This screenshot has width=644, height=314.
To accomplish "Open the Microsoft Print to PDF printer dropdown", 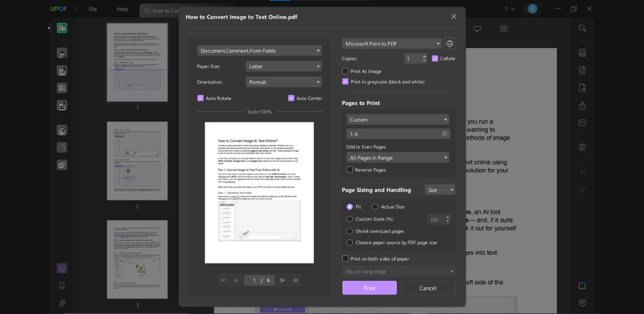I will (391, 43).
